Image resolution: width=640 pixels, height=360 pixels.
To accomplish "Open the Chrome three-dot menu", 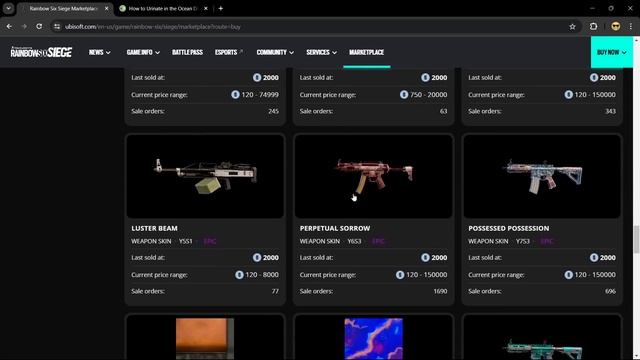I will (x=631, y=27).
